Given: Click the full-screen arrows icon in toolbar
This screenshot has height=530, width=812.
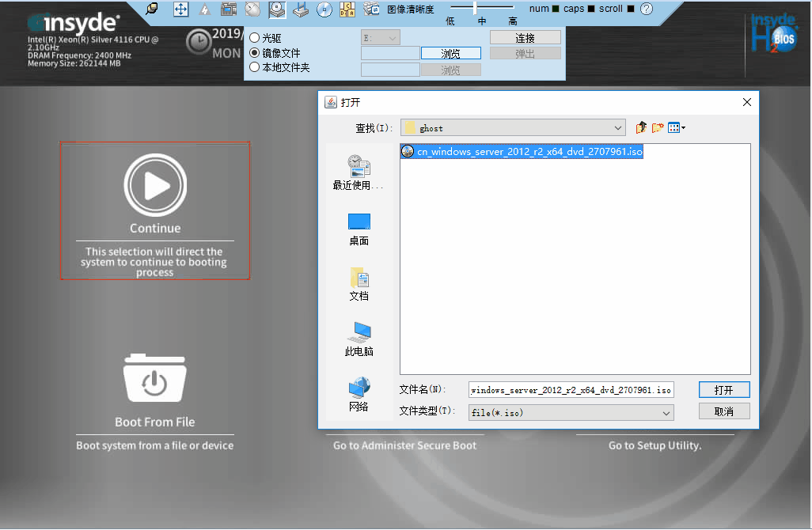Looking at the screenshot, I should click(180, 9).
